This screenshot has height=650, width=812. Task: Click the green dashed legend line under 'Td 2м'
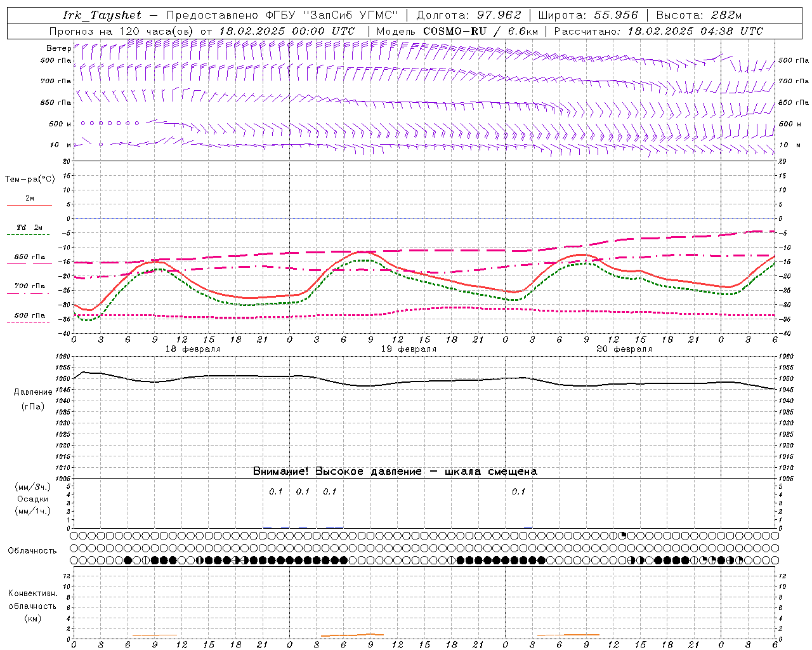29,235
